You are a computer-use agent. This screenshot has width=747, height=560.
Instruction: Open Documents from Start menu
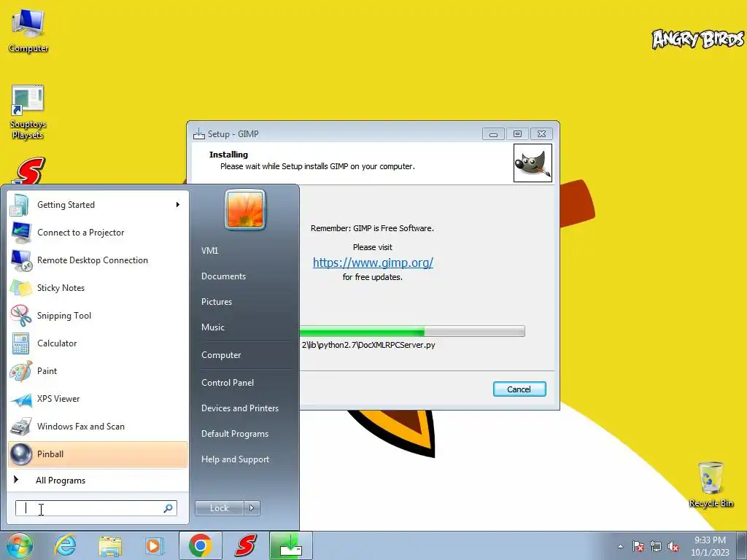coord(223,276)
